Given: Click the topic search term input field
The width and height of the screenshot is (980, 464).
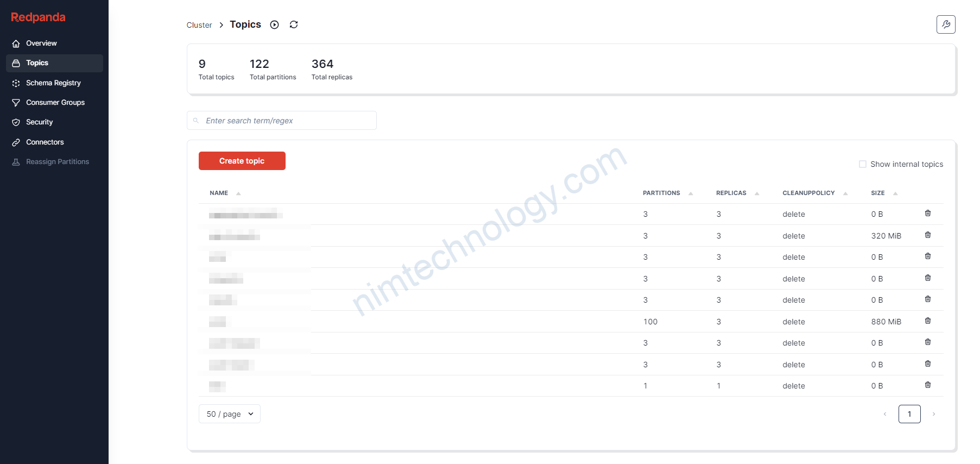Looking at the screenshot, I should coord(288,121).
